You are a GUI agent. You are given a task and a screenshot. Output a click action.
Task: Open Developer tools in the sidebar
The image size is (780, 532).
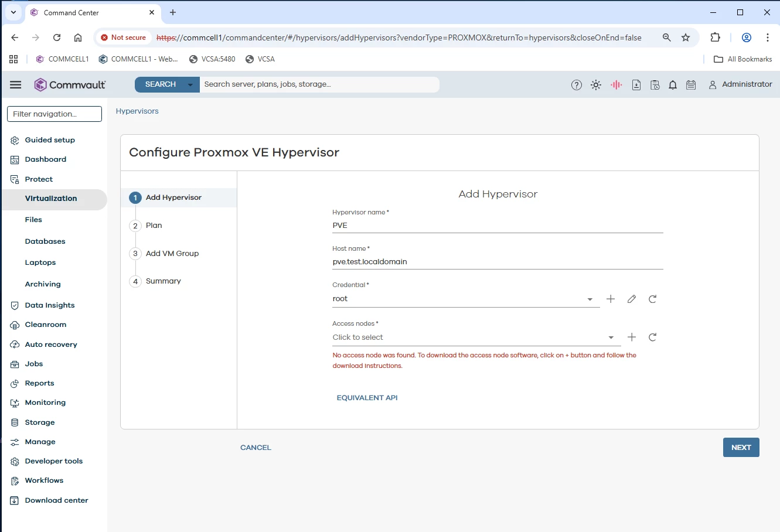[x=54, y=461]
